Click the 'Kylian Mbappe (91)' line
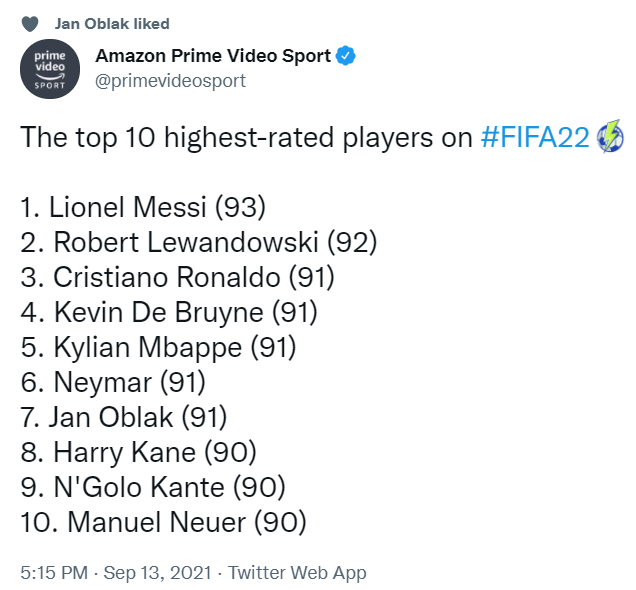 pyautogui.click(x=159, y=348)
